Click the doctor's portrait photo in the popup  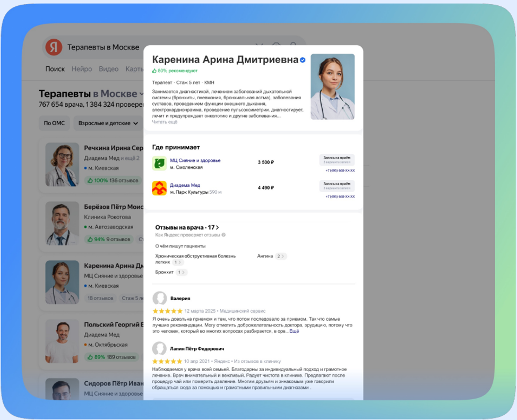click(x=332, y=87)
